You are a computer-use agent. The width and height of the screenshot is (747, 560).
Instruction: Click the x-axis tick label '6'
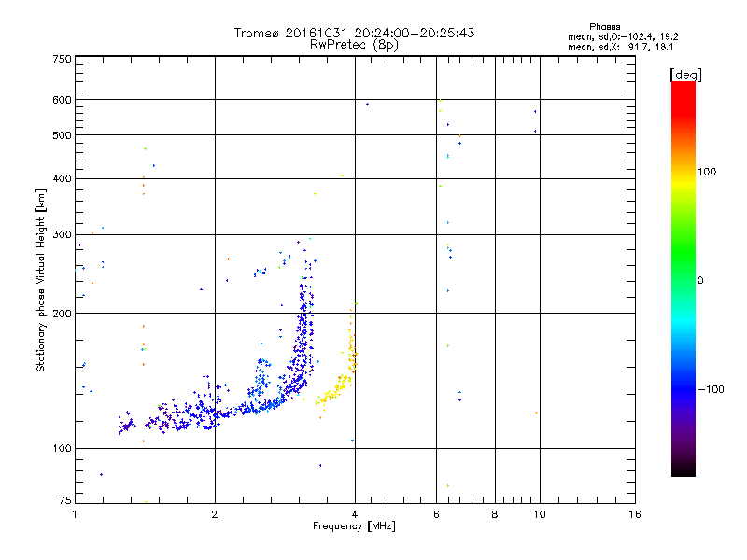[x=436, y=514]
